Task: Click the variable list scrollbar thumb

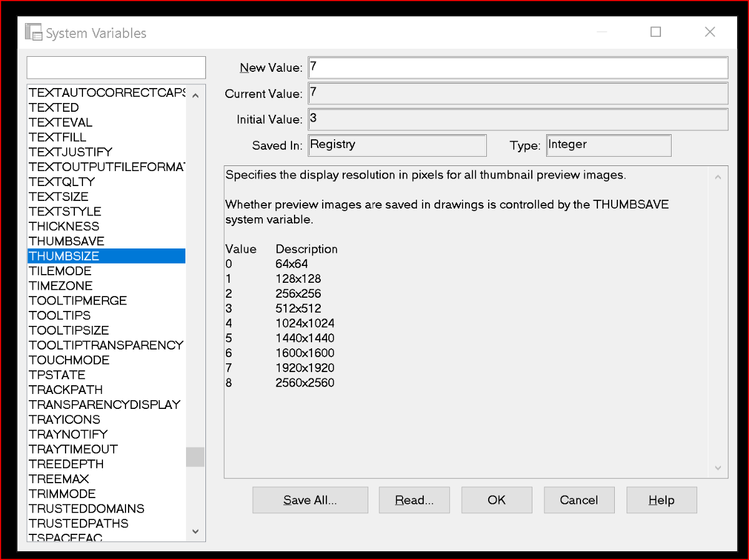Action: coord(195,457)
